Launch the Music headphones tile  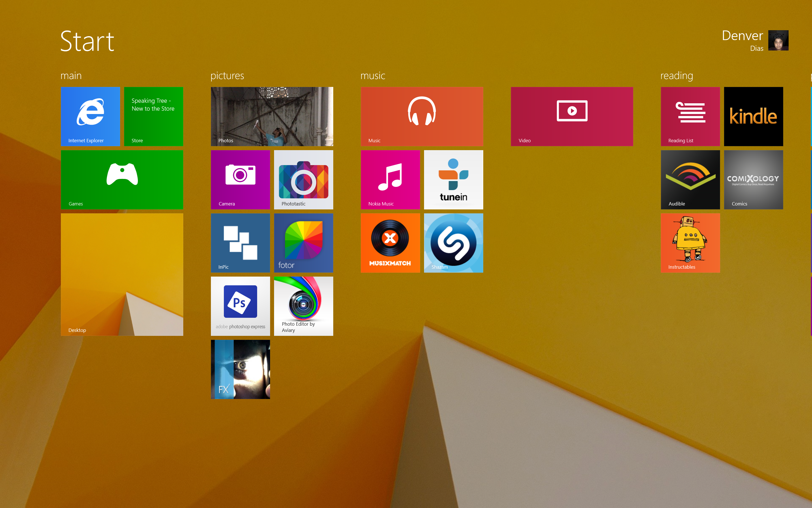(422, 117)
